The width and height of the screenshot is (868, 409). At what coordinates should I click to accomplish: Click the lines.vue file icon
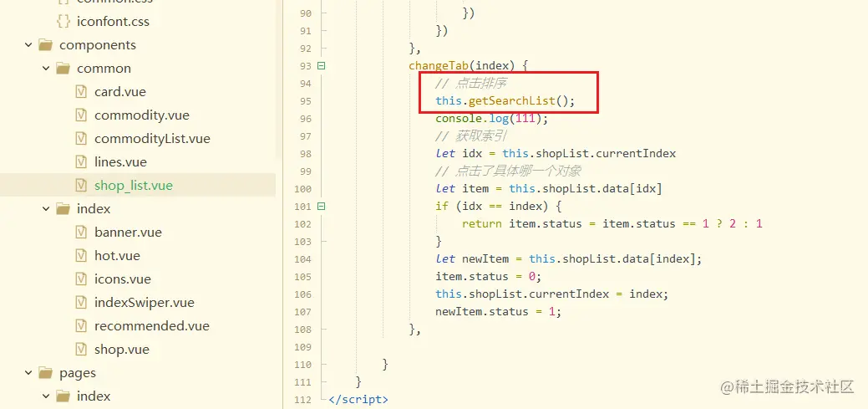point(81,161)
